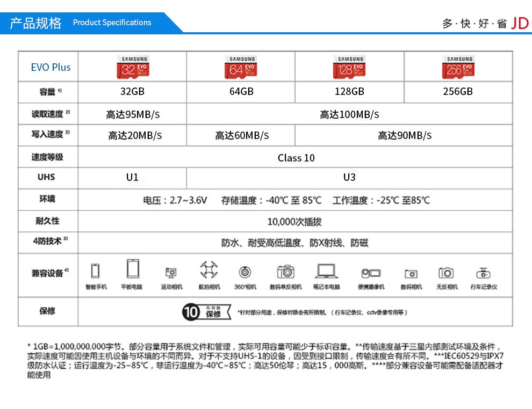
Task: Click the DSLR camera (数码单反相机) icon
Action: point(286,272)
